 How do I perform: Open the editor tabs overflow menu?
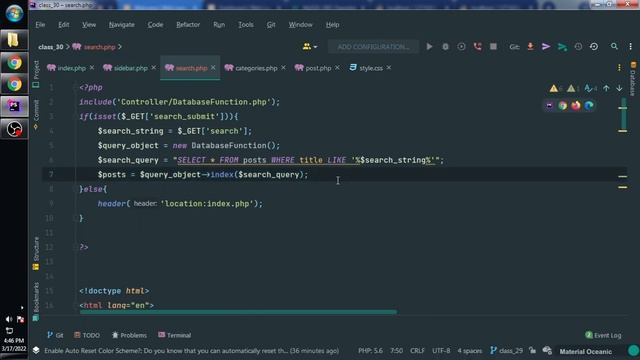click(619, 68)
